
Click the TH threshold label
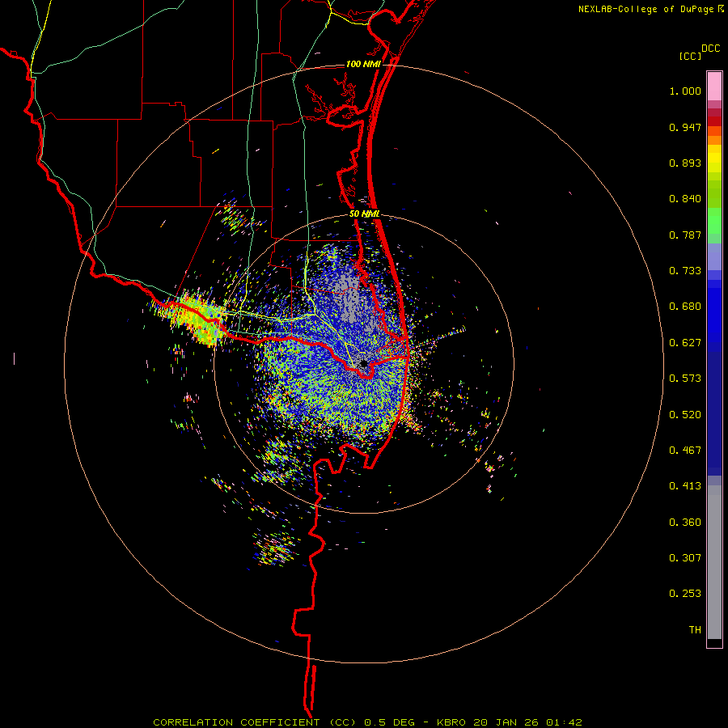click(695, 630)
